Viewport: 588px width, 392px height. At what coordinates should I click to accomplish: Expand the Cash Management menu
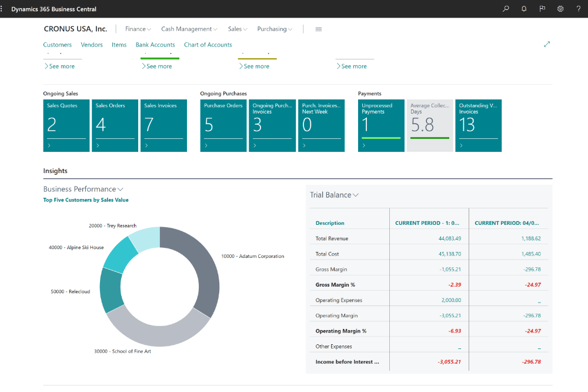pyautogui.click(x=189, y=29)
